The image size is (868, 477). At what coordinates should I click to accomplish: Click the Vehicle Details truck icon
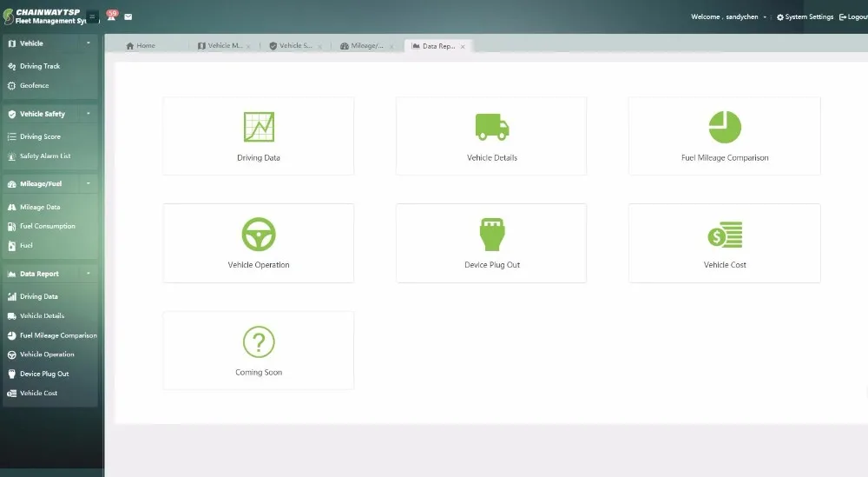pyautogui.click(x=492, y=127)
